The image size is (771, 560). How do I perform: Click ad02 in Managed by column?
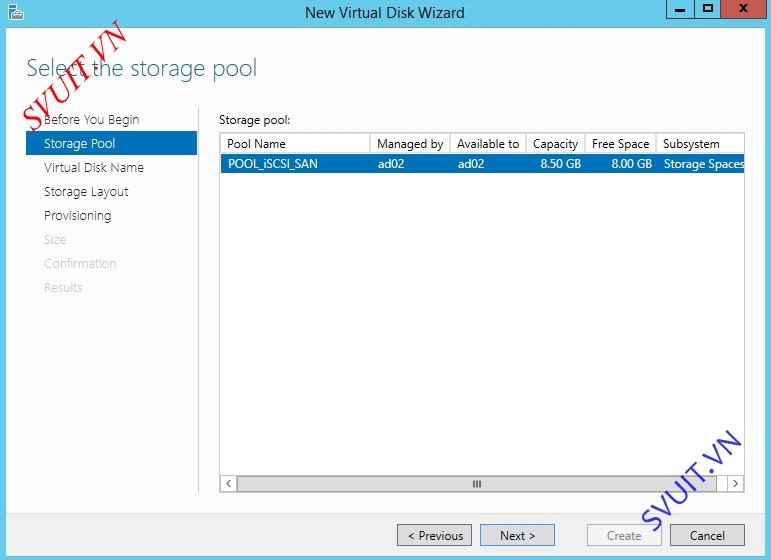pos(391,164)
